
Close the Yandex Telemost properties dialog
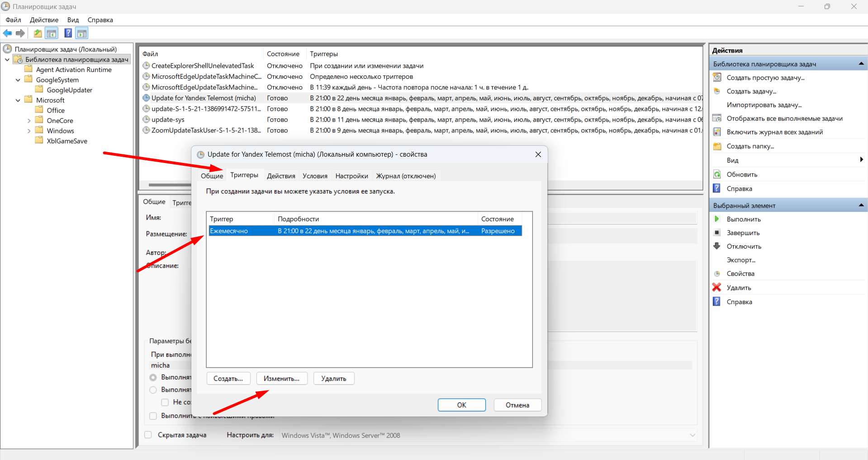tap(538, 154)
